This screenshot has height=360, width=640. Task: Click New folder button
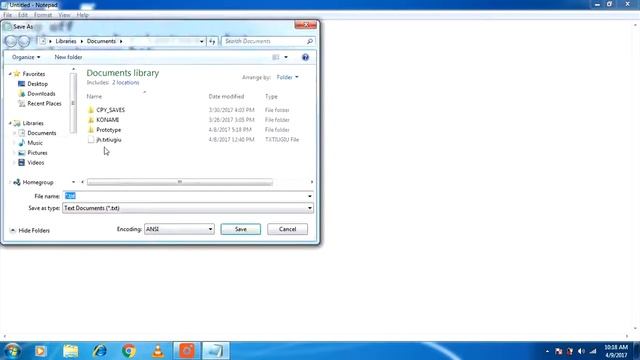pyautogui.click(x=68, y=57)
